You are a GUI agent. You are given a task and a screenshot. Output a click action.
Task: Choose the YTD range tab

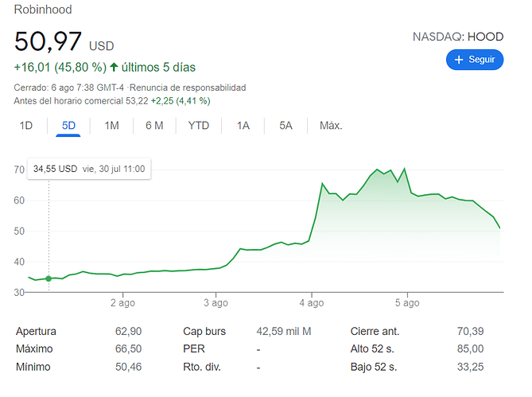(x=199, y=126)
